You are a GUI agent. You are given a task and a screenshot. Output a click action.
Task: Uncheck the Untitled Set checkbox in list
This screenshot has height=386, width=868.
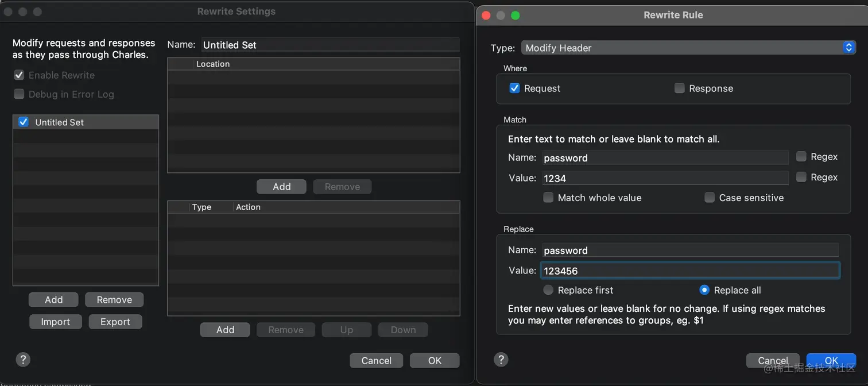pyautogui.click(x=24, y=122)
